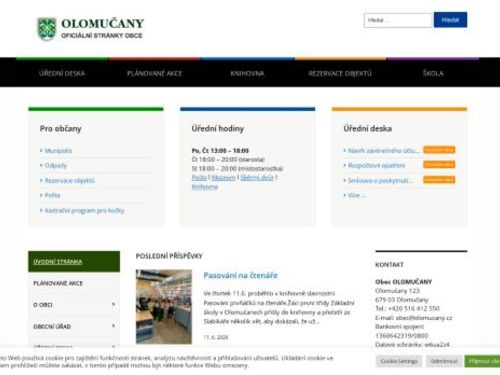
Task: Open the Munipolis link
Action: (x=58, y=151)
